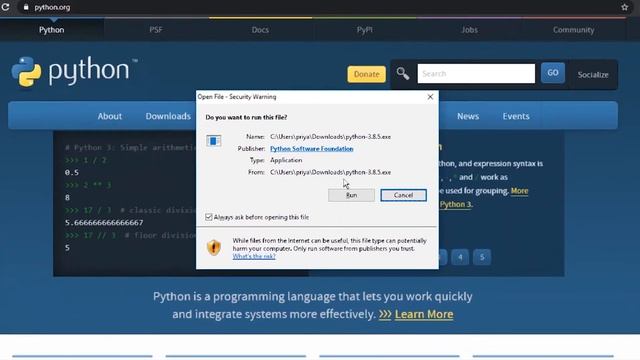Screen dimensions: 640x360
Task: Select the Docs top tab
Action: point(260,30)
